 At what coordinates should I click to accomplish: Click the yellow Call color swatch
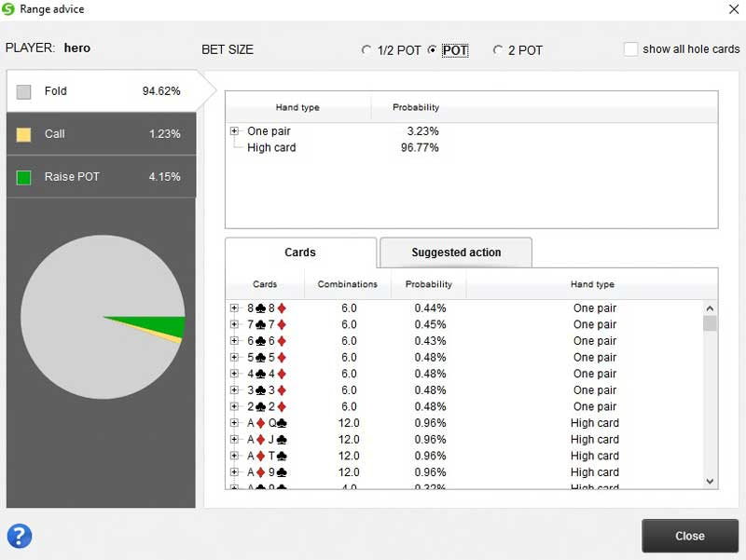pos(24,133)
